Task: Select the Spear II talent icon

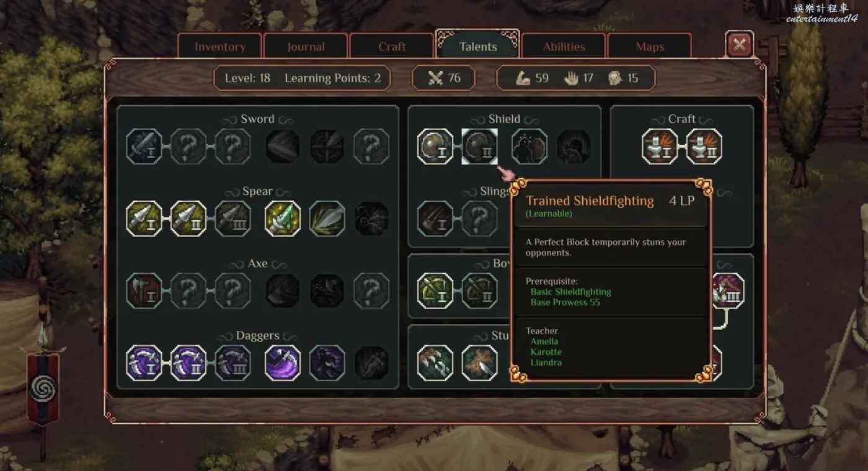Action: pos(188,218)
